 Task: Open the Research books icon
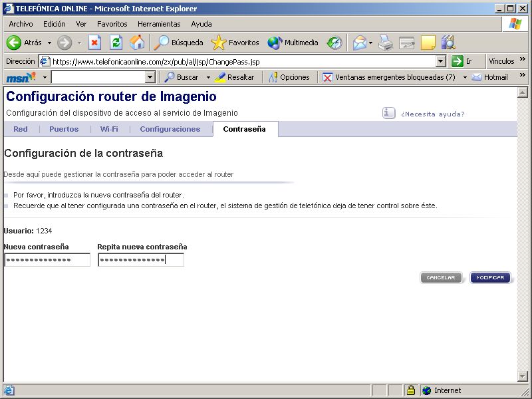pyautogui.click(x=448, y=43)
